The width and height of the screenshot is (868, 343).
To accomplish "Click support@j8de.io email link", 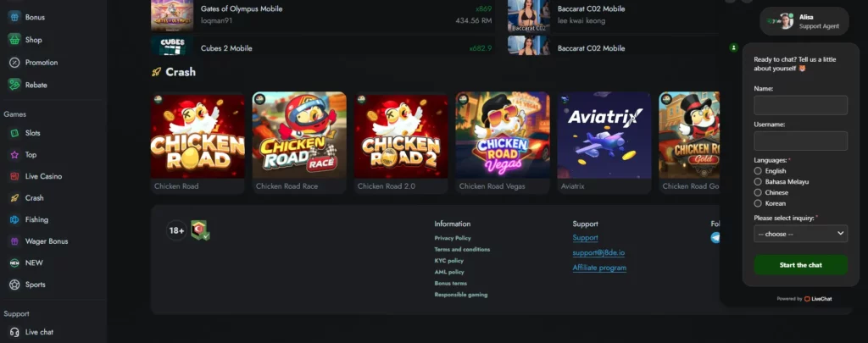I will (598, 253).
